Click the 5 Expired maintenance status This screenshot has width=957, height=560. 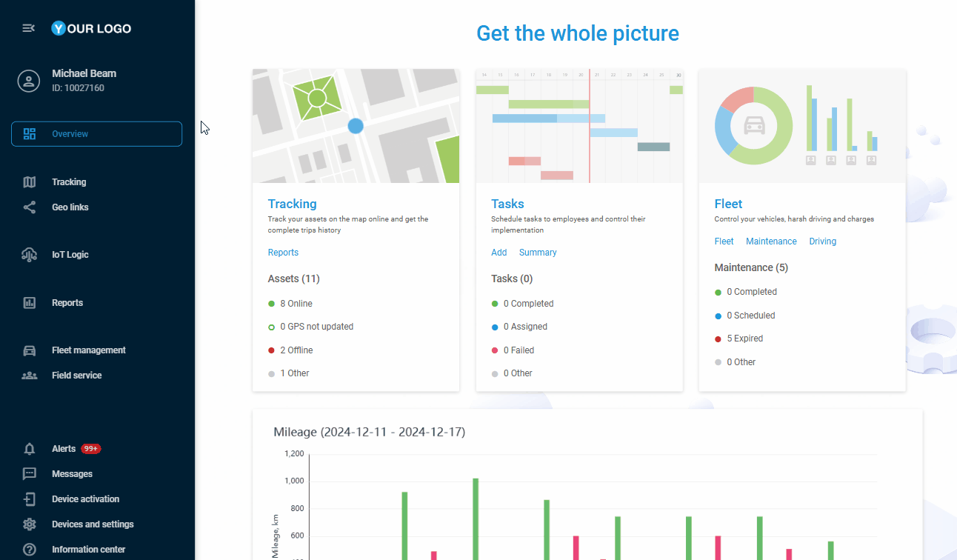[x=738, y=339]
